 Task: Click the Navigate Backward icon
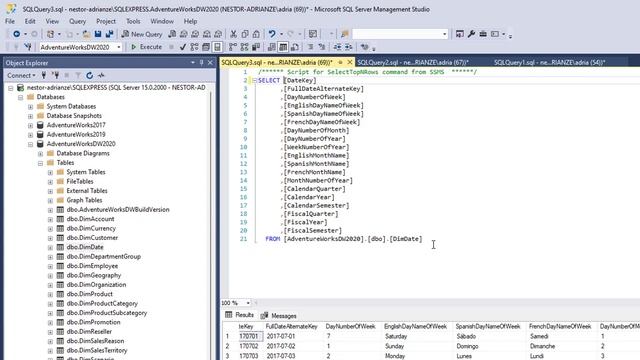[x=16, y=34]
